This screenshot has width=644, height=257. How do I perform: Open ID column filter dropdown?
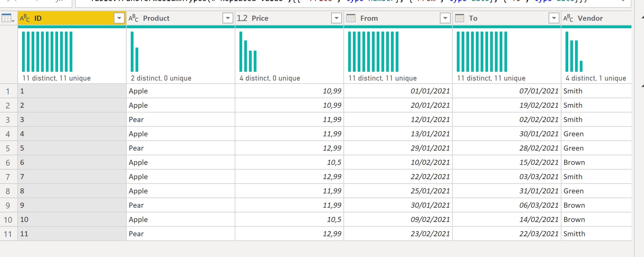tap(119, 18)
